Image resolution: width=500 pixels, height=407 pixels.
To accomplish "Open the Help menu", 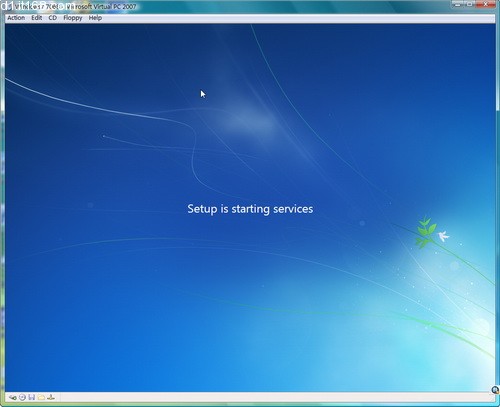I will [95, 18].
